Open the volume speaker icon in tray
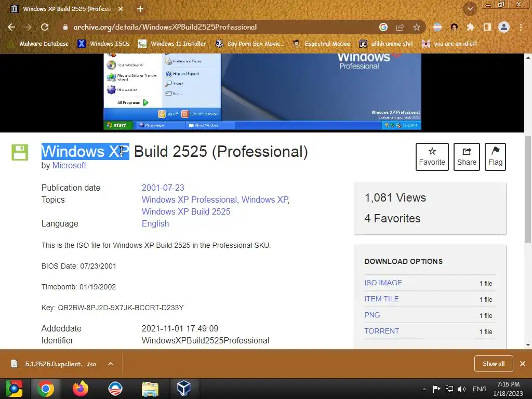This screenshot has width=532, height=399. point(462,389)
